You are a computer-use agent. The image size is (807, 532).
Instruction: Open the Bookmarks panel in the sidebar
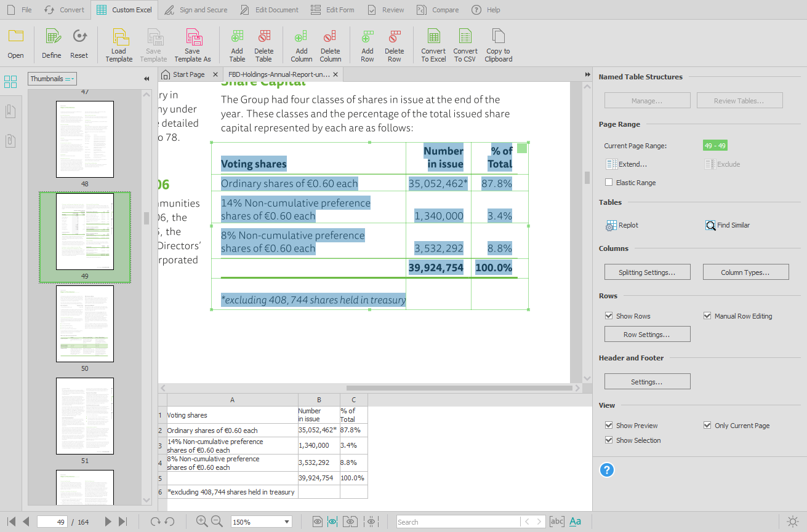(x=10, y=111)
